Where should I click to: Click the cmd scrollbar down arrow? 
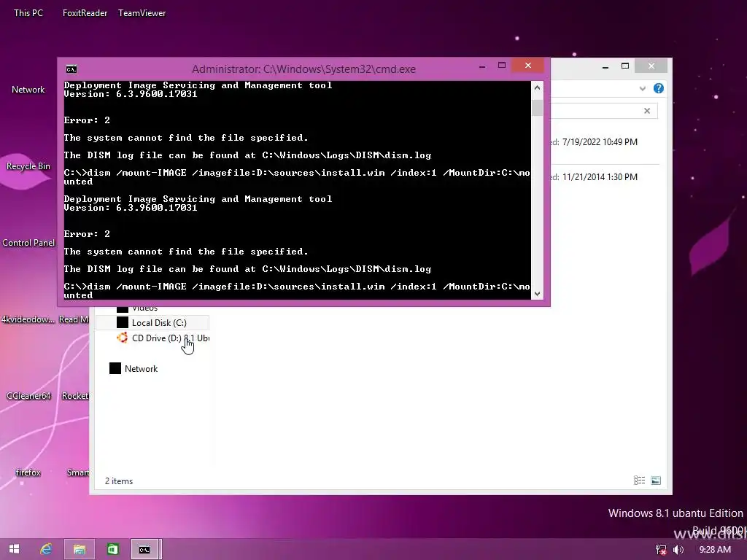coord(538,294)
